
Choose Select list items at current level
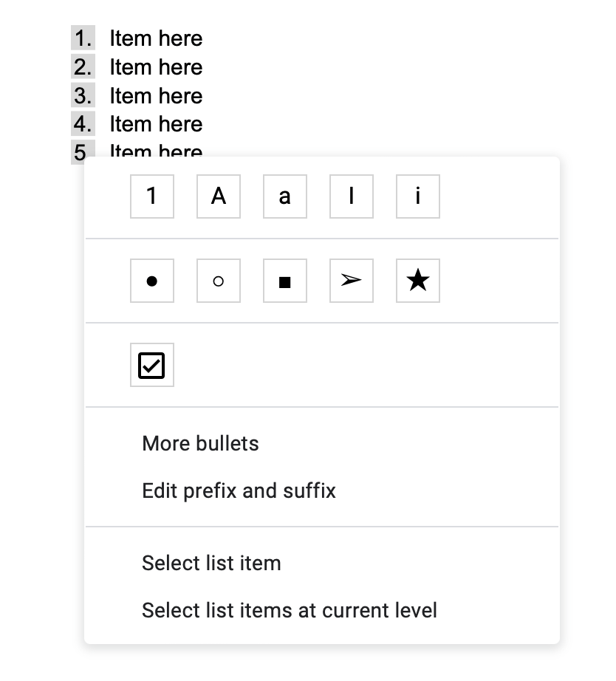(x=289, y=610)
